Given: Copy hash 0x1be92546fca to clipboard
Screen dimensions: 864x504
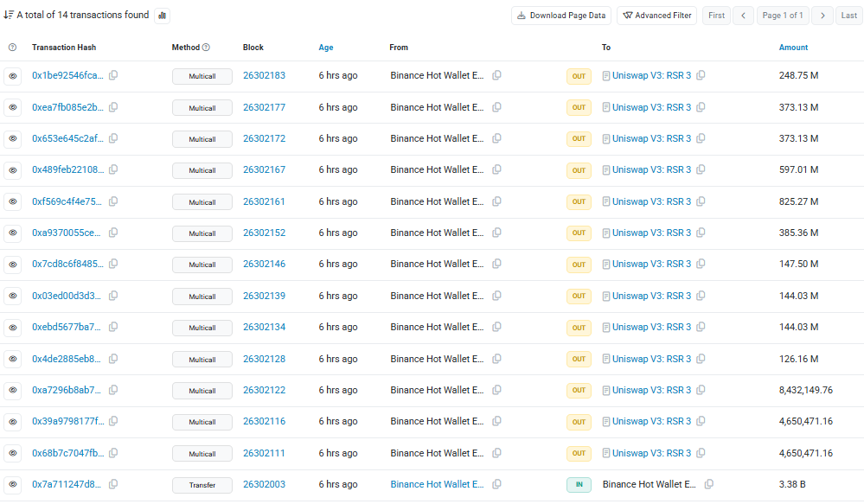Looking at the screenshot, I should coord(113,75).
